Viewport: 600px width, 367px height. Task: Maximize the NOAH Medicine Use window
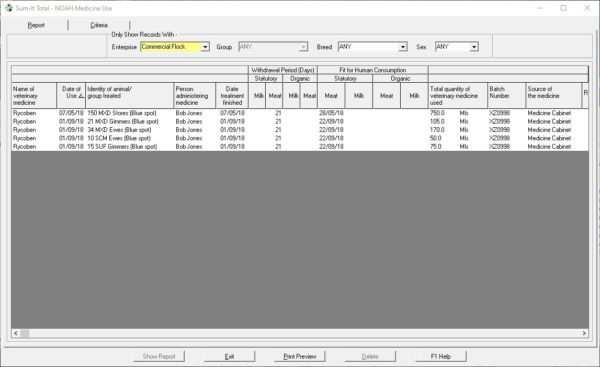[563, 8]
